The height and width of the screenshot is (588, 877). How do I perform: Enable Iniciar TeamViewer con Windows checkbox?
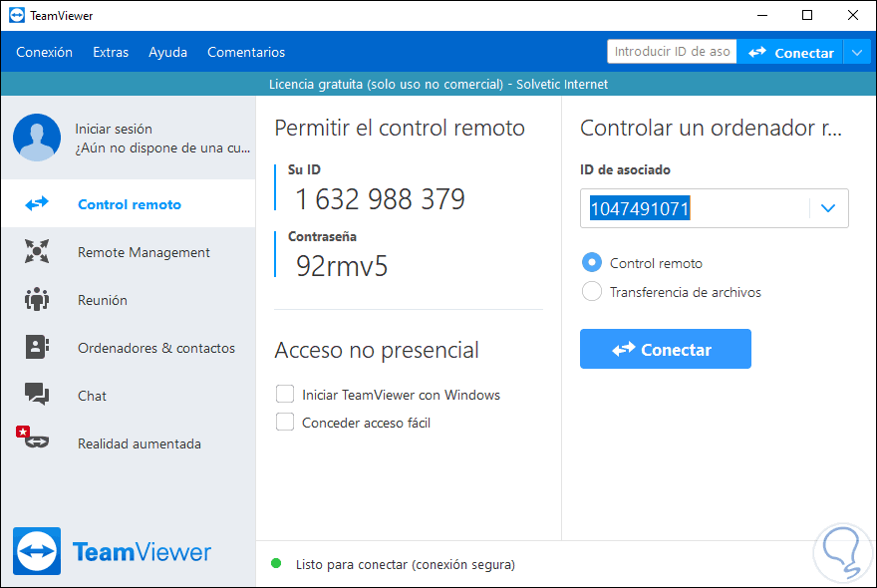coord(285,394)
